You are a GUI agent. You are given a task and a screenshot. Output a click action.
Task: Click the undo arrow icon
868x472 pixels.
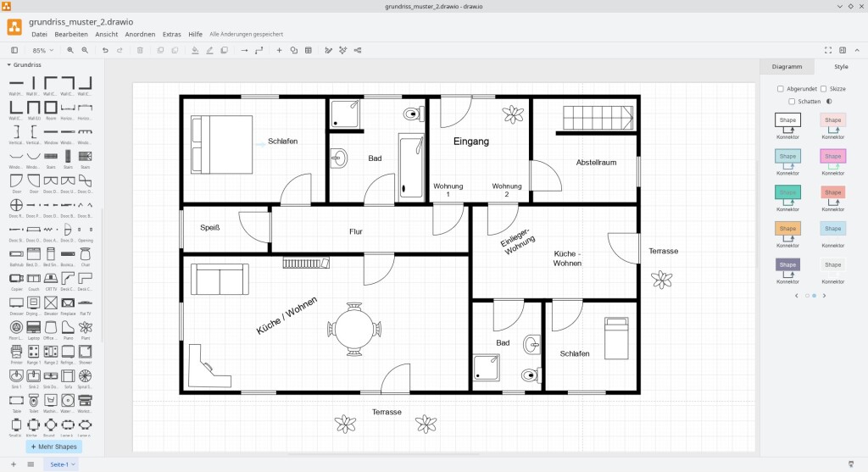(105, 50)
